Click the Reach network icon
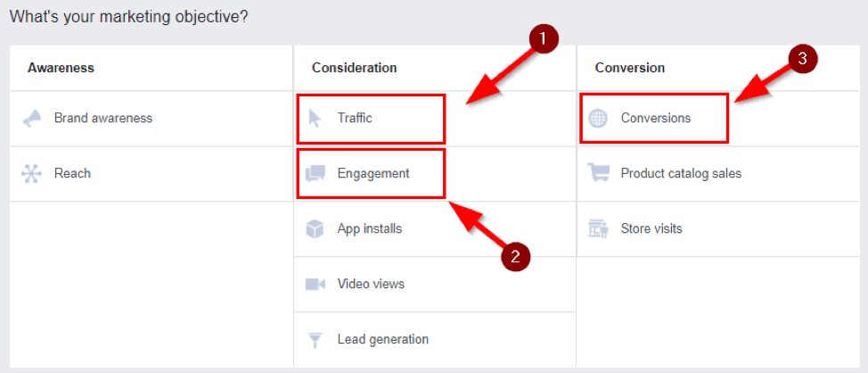 pos(31,173)
